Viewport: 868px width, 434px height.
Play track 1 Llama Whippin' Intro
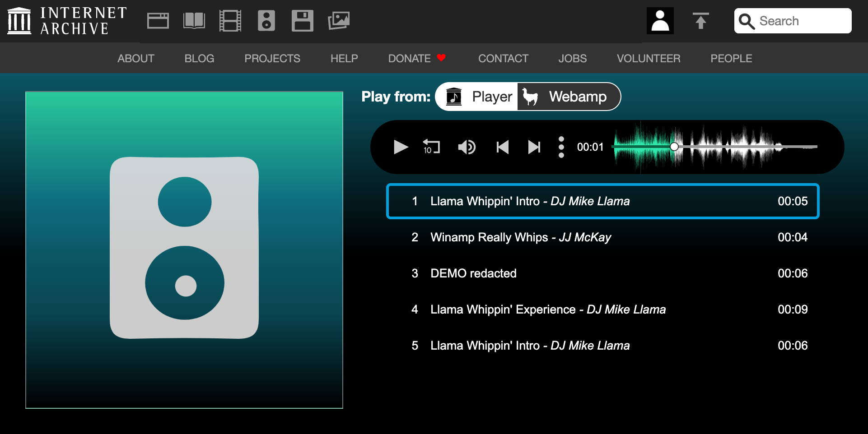click(x=603, y=201)
